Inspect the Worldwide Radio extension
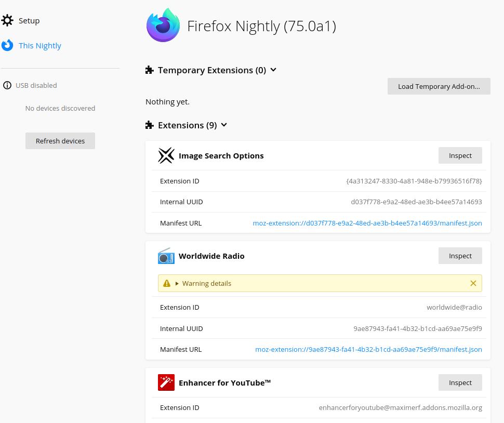The height and width of the screenshot is (423, 504). point(460,256)
